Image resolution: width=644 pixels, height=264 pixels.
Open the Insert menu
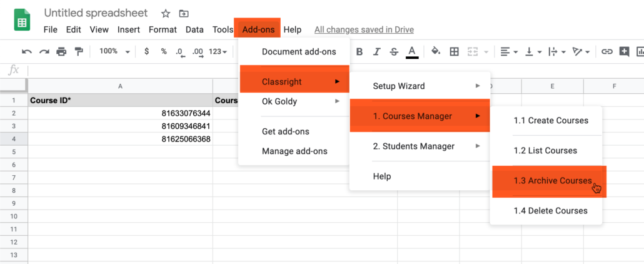[x=129, y=29]
